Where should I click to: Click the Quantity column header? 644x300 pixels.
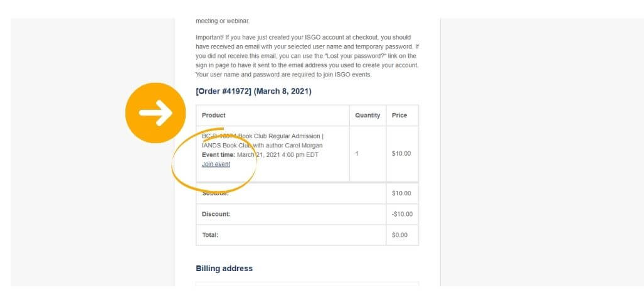point(367,115)
